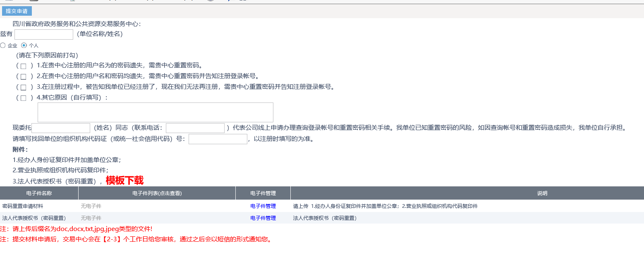Click the 其它原因 text area
Viewport: 644px width, 262px height.
coord(155,112)
